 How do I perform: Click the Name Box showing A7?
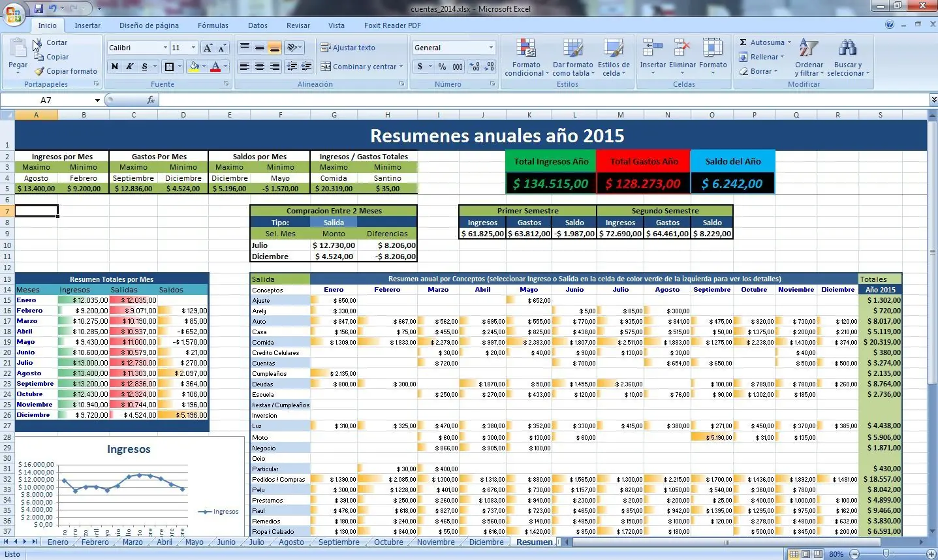46,100
